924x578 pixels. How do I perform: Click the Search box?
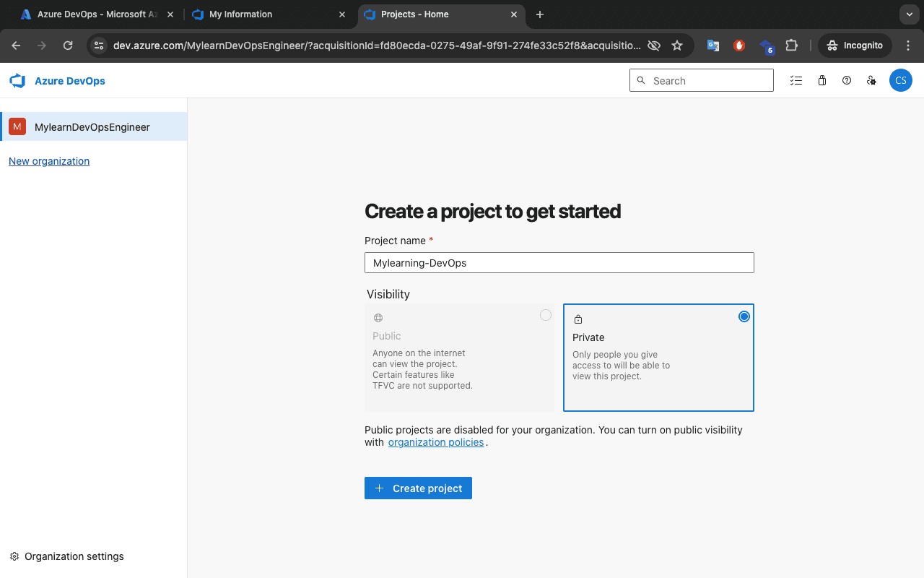pyautogui.click(x=702, y=80)
